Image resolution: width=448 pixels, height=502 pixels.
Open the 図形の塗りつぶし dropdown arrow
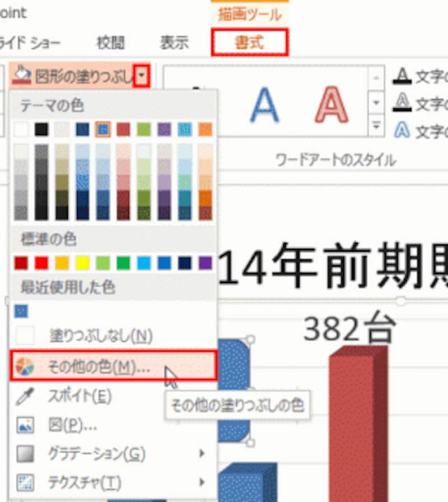pos(142,76)
